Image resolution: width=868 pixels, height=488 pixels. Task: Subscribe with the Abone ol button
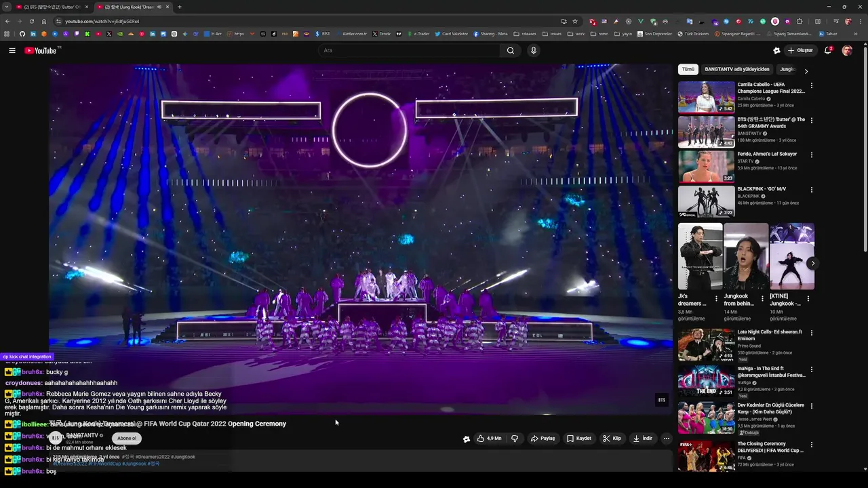tap(127, 439)
